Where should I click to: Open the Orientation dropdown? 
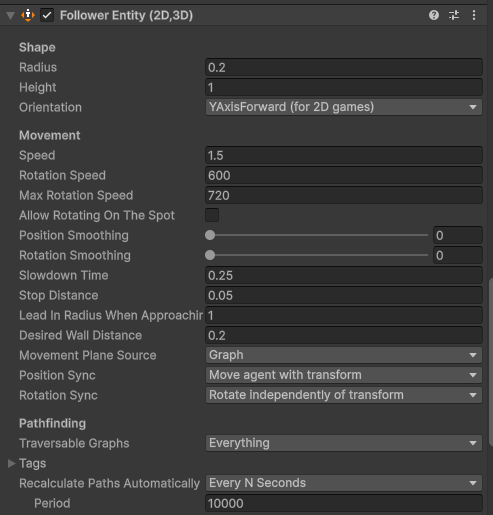[x=344, y=107]
